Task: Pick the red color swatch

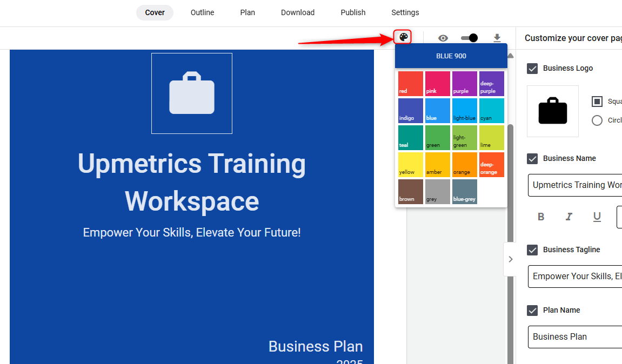Action: point(411,84)
